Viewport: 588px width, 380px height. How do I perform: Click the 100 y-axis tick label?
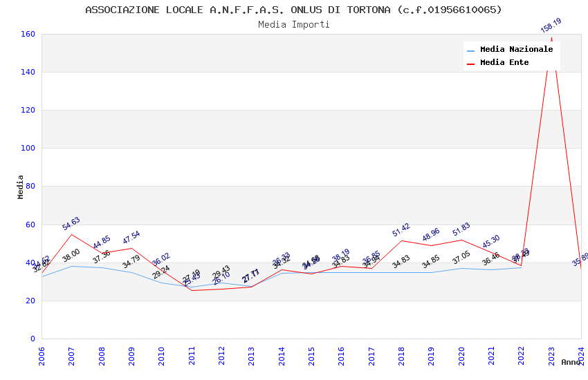(28, 148)
